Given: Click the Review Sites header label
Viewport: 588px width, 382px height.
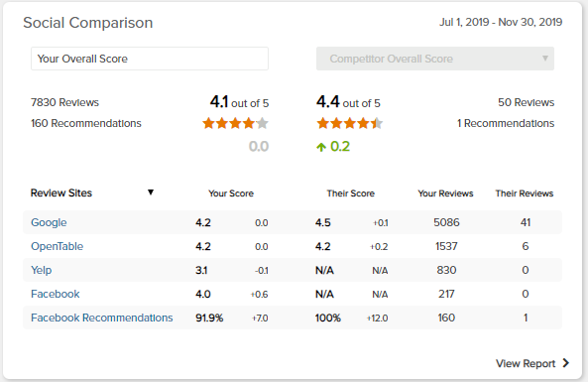Looking at the screenshot, I should (61, 192).
